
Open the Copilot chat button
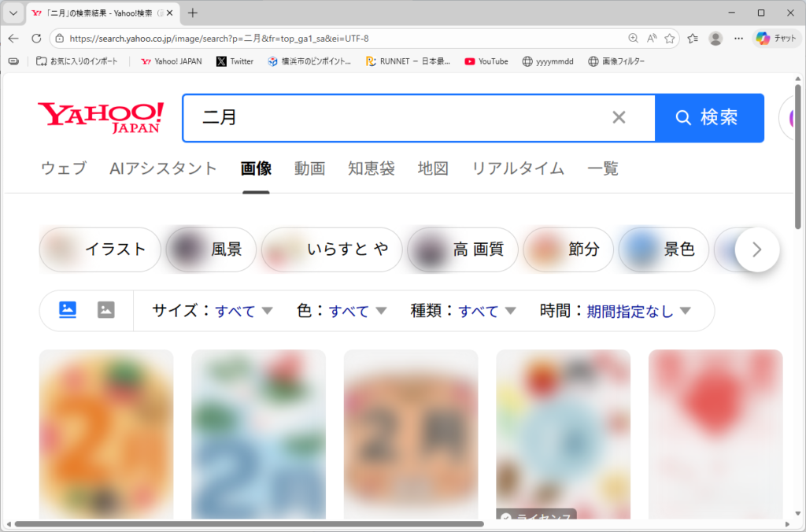tap(777, 39)
